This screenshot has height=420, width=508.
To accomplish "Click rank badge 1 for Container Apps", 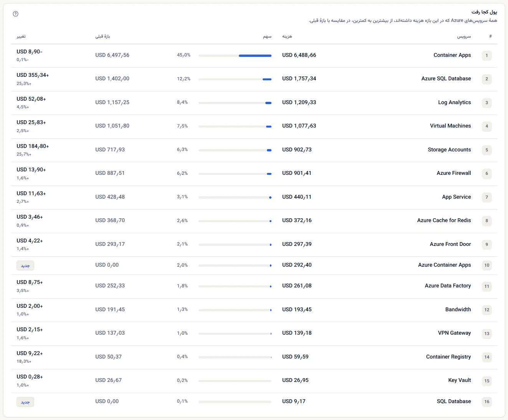I will click(x=486, y=55).
